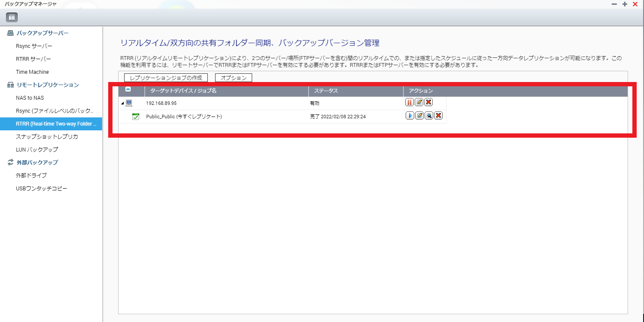Sort by the ステータス column header

tap(326, 91)
